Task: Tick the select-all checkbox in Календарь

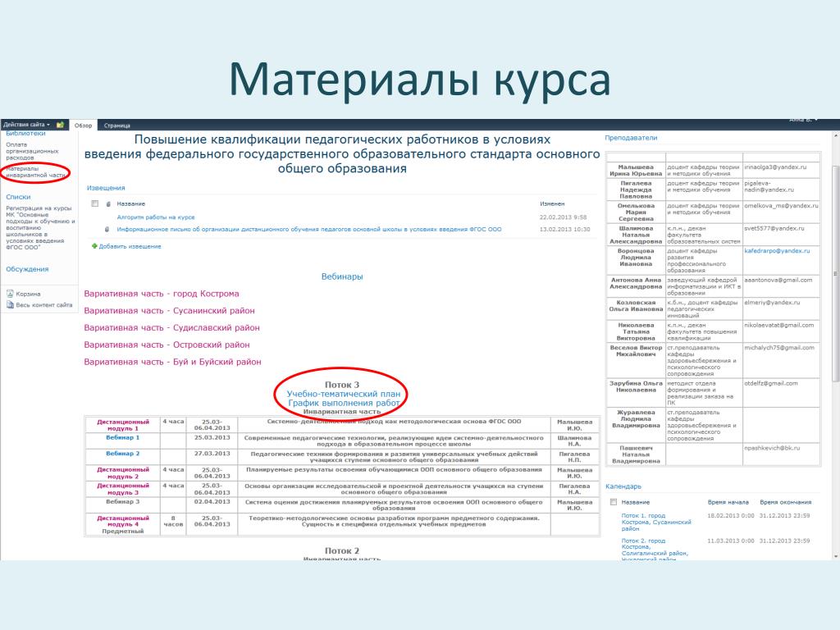Action: coord(614,502)
